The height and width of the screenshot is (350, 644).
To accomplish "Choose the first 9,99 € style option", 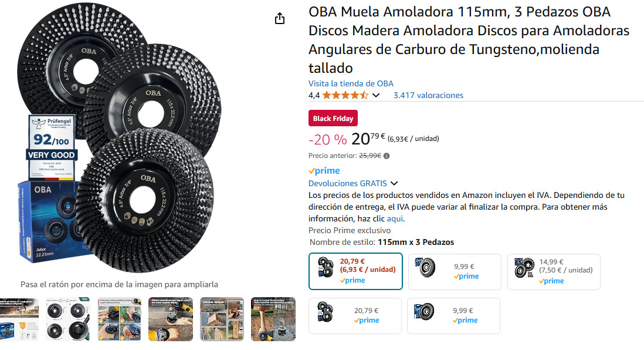I will point(455,271).
